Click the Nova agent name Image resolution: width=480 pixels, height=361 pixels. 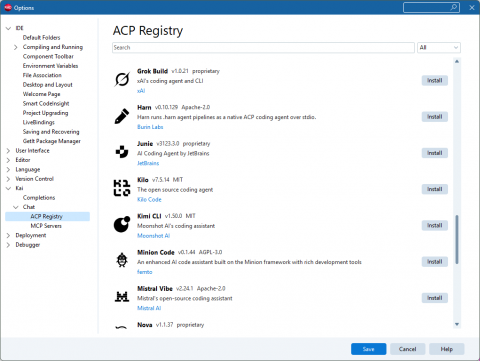click(145, 325)
